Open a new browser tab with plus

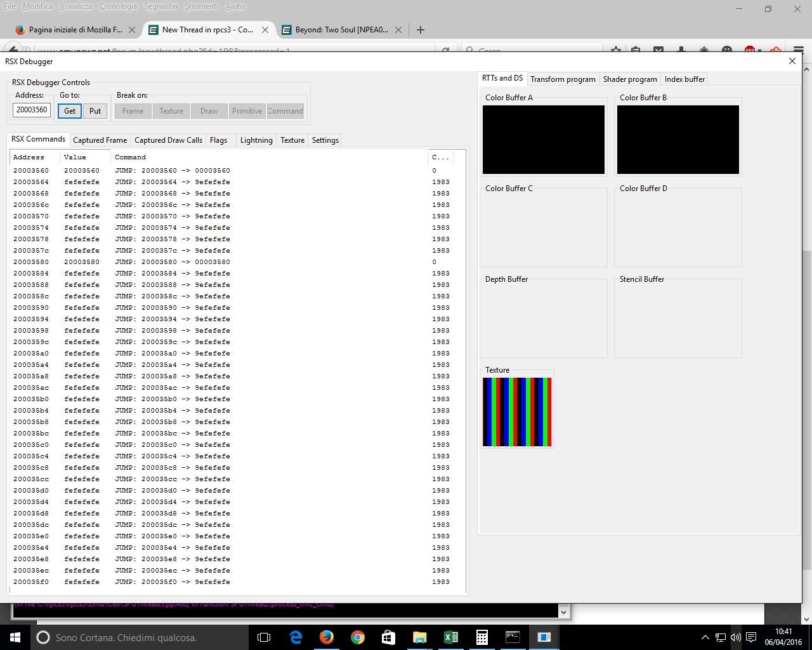coord(420,30)
